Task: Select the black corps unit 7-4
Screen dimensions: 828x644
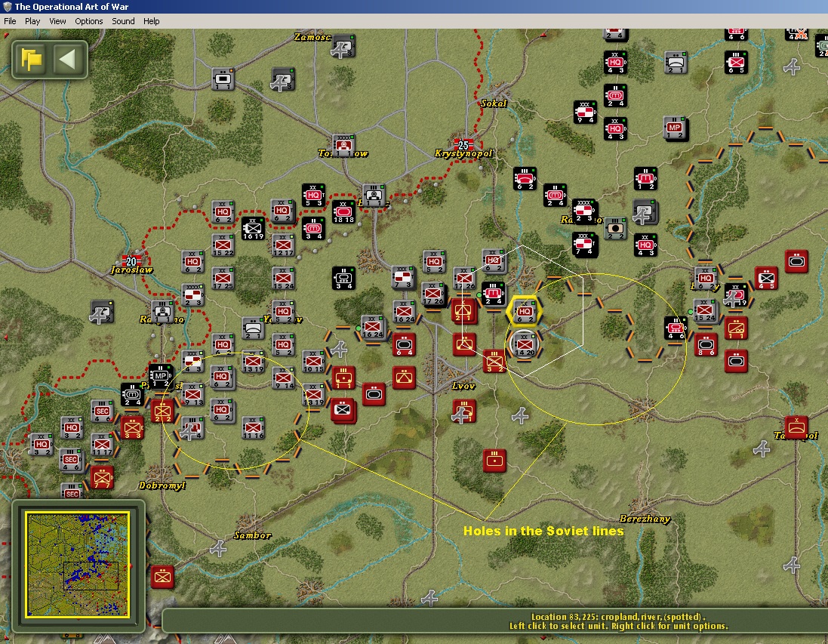Action: [585, 245]
